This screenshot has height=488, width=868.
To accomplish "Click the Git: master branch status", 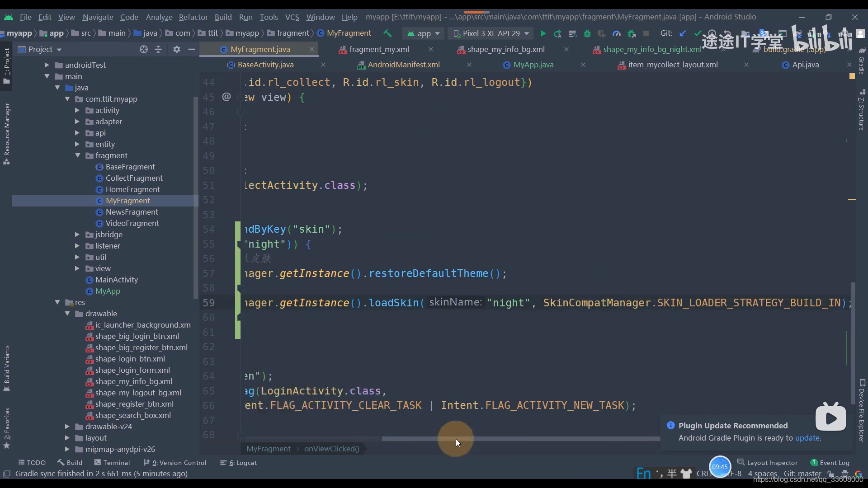I will tap(802, 474).
